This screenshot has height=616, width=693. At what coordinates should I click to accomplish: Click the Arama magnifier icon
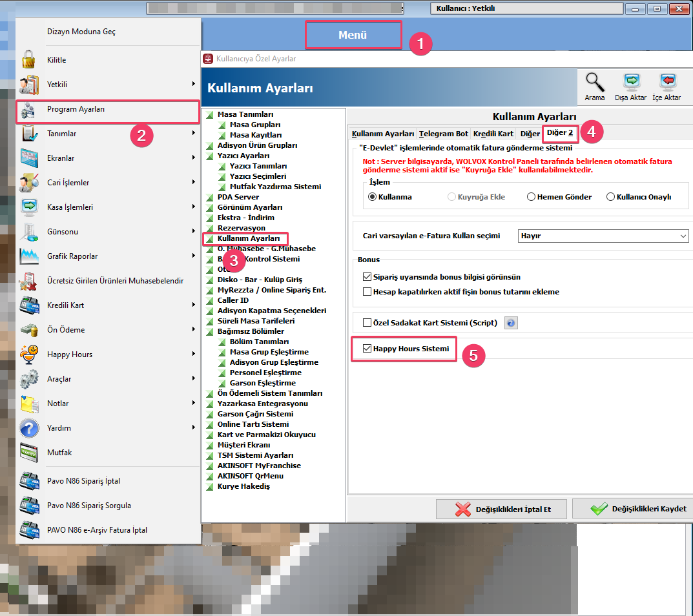(x=595, y=82)
